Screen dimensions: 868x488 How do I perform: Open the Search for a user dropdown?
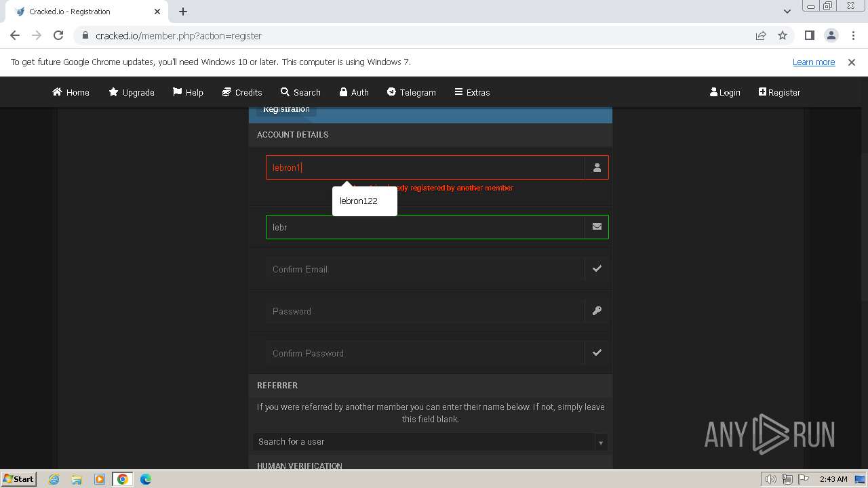point(430,442)
